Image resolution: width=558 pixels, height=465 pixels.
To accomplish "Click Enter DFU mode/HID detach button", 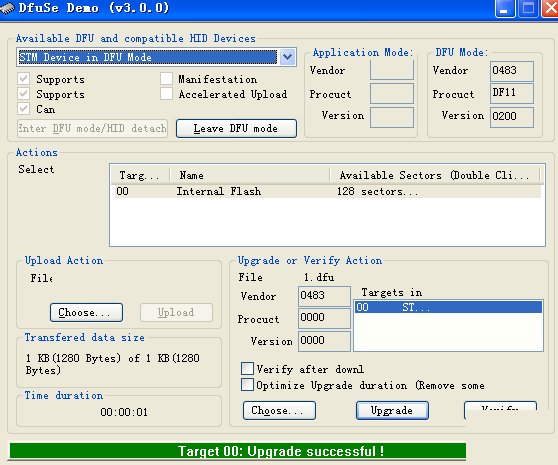I will tap(92, 128).
